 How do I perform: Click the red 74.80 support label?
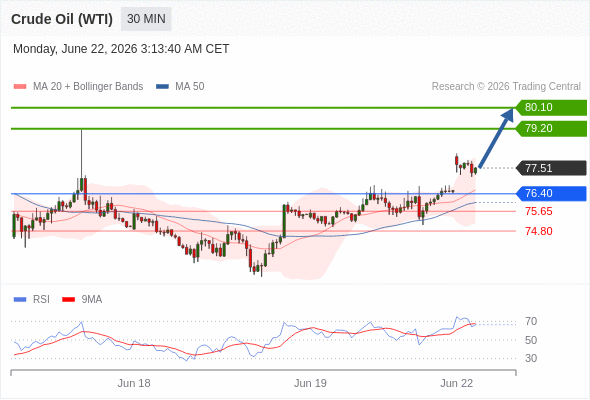click(x=538, y=231)
